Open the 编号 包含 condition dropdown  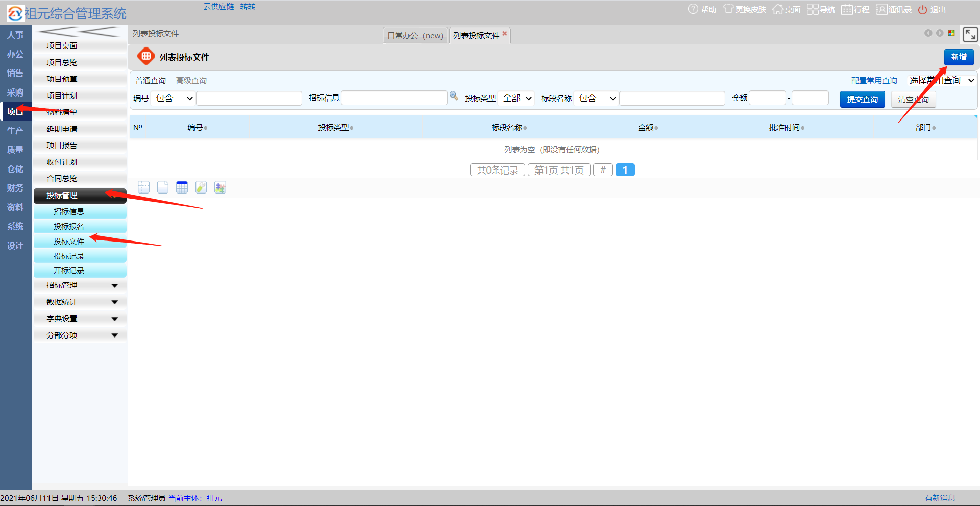pyautogui.click(x=174, y=98)
